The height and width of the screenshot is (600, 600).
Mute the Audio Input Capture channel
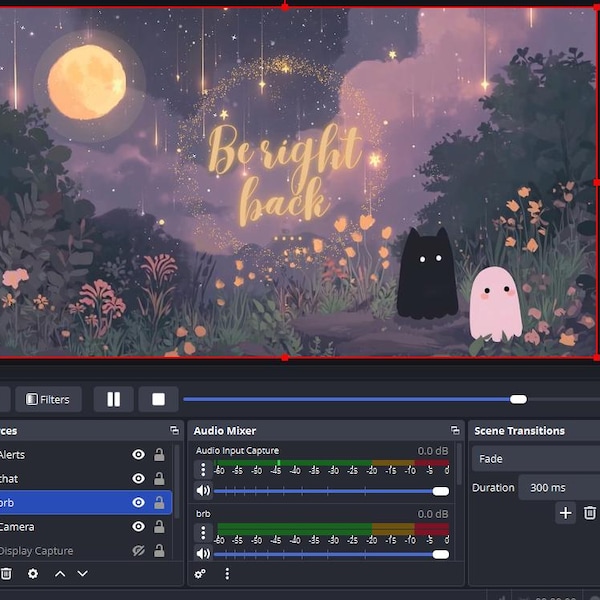click(x=203, y=490)
